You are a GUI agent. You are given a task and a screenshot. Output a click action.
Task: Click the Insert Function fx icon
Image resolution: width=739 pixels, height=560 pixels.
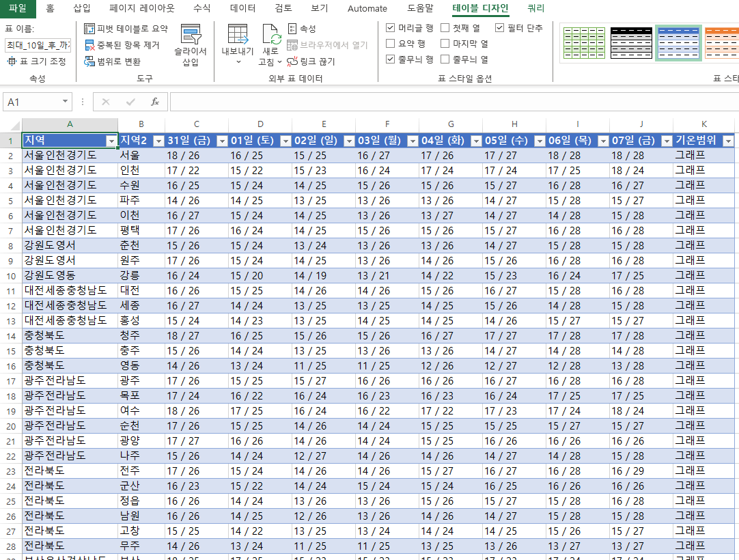coord(154,102)
